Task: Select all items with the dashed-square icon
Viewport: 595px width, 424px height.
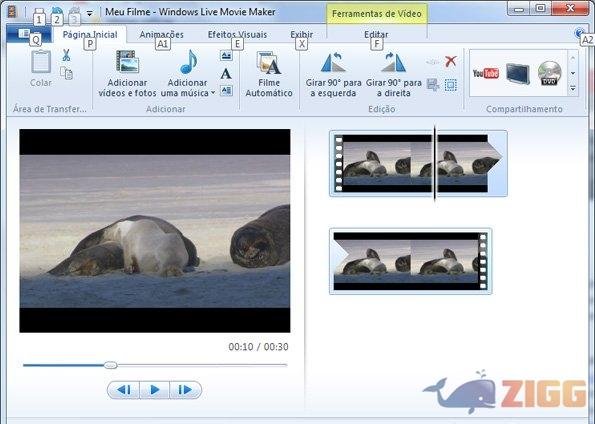Action: (450, 85)
